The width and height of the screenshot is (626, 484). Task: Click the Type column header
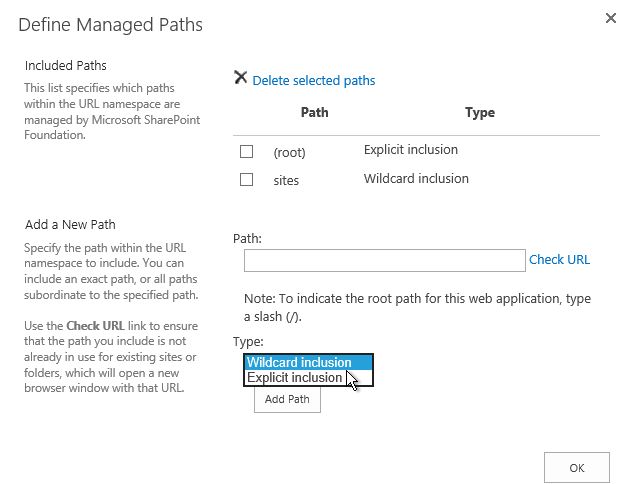click(x=480, y=113)
